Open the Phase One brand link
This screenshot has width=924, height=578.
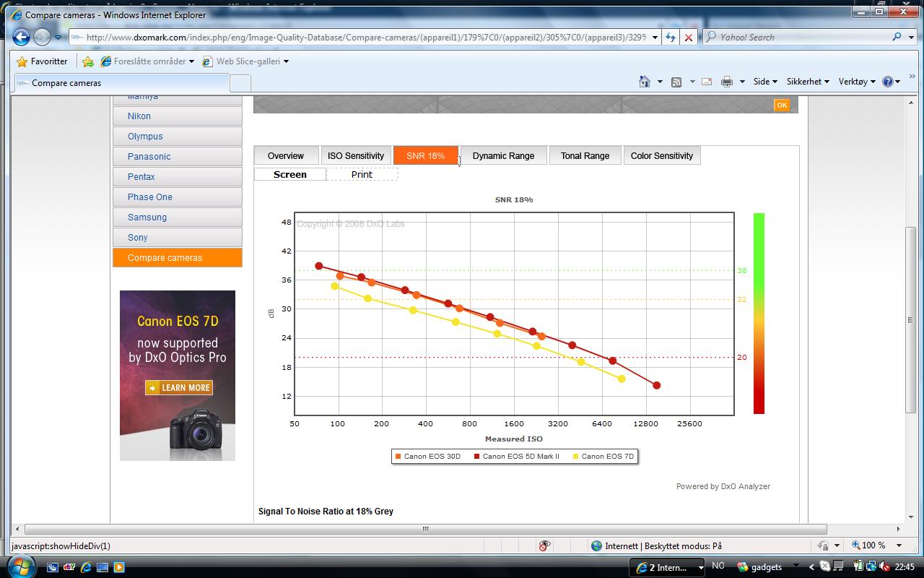click(178, 197)
